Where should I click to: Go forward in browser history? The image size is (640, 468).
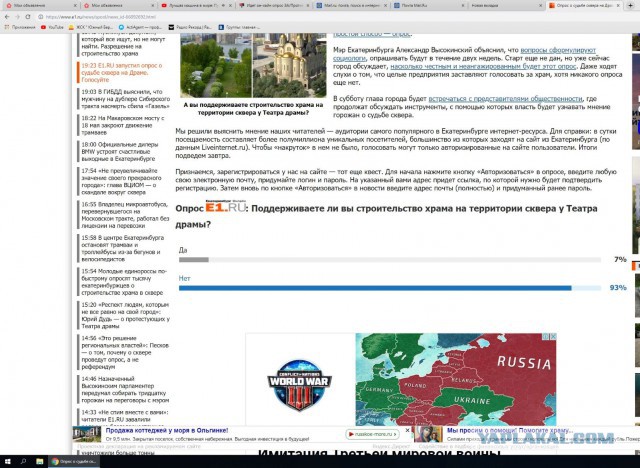(17, 17)
